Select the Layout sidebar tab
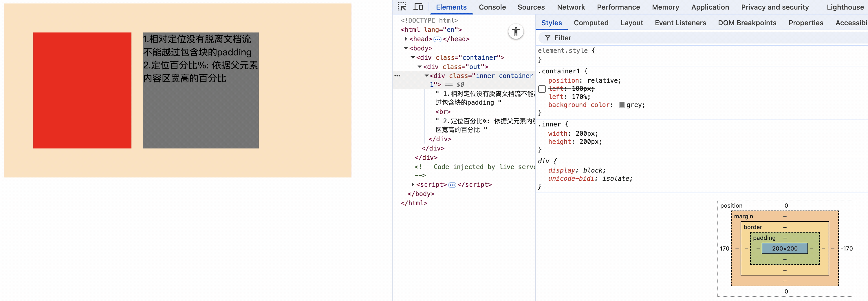Viewport: 868px width, 301px height. tap(631, 23)
